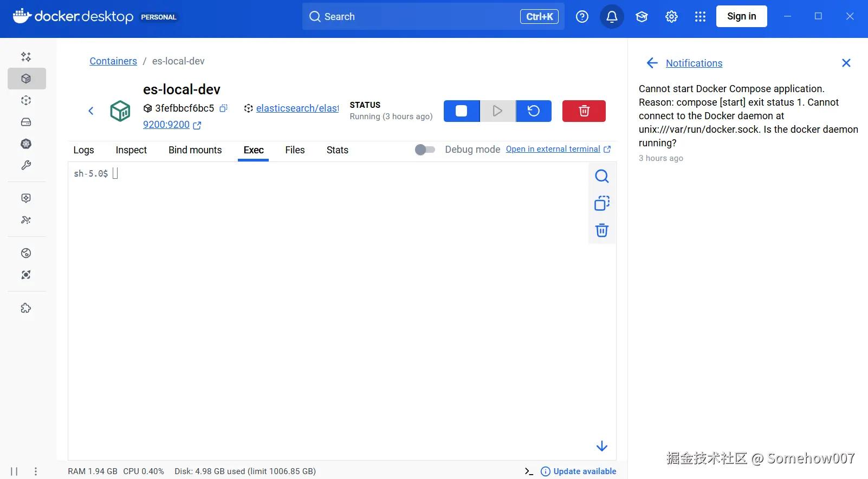
Task: Clear the terminal with trash icon
Action: coord(602,230)
